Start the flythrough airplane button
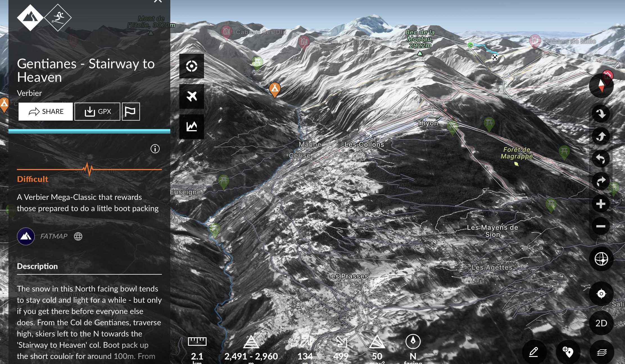625x364 pixels. pos(192,96)
